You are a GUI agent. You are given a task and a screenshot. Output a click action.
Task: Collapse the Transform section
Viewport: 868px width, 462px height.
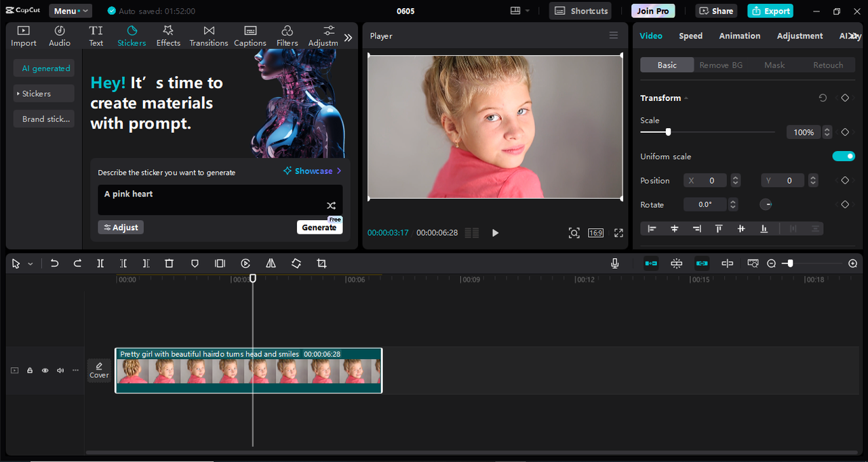click(x=686, y=98)
